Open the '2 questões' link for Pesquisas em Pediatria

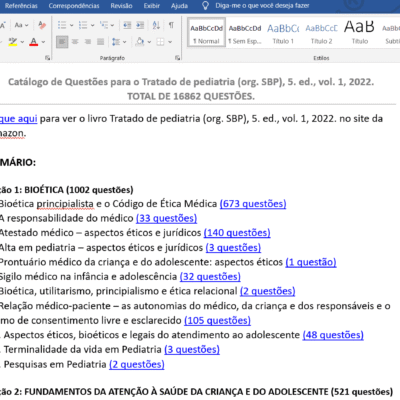(137, 364)
